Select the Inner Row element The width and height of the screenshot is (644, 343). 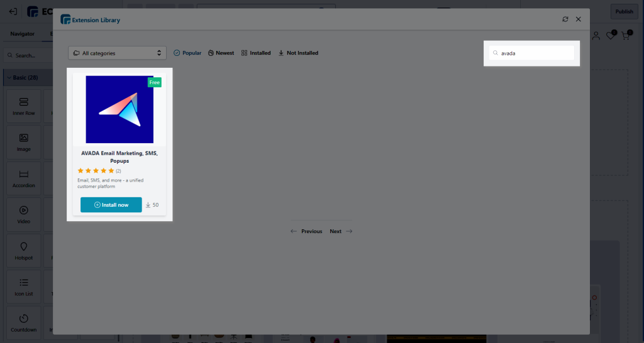point(24,106)
